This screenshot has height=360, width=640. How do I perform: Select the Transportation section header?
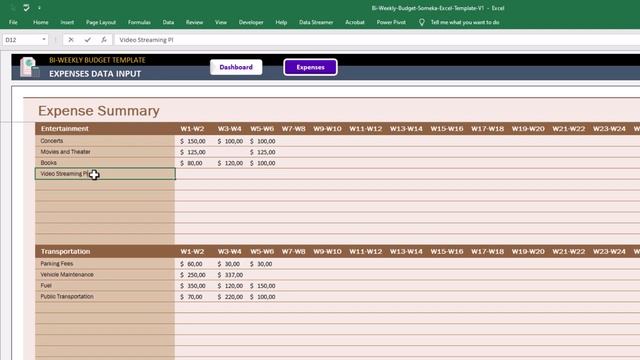[x=65, y=251]
